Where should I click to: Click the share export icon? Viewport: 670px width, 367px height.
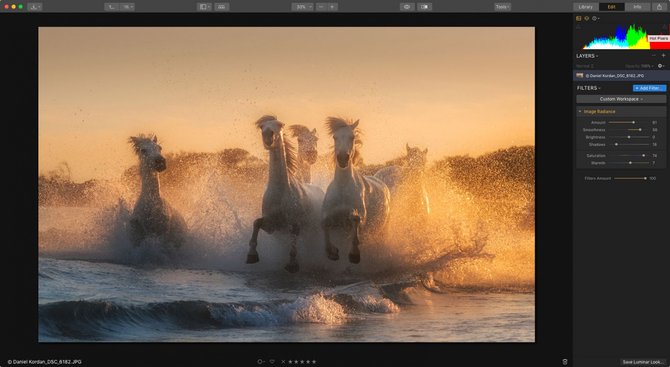[x=659, y=7]
